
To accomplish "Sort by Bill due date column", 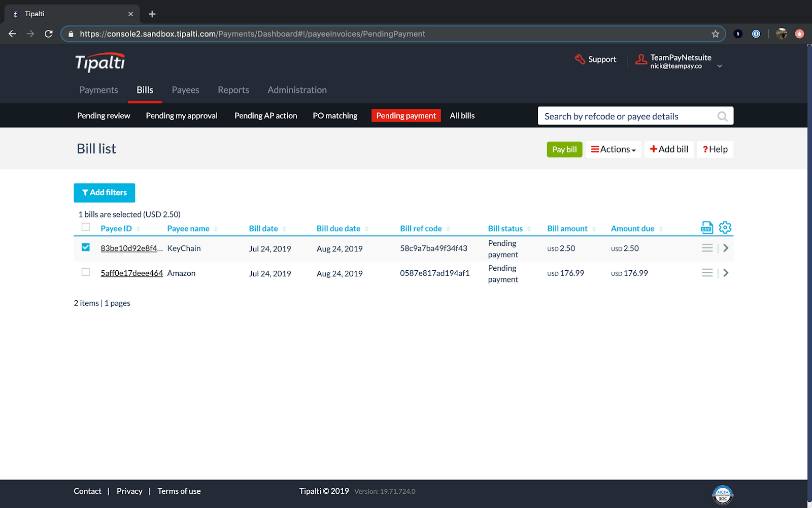I will pos(343,229).
